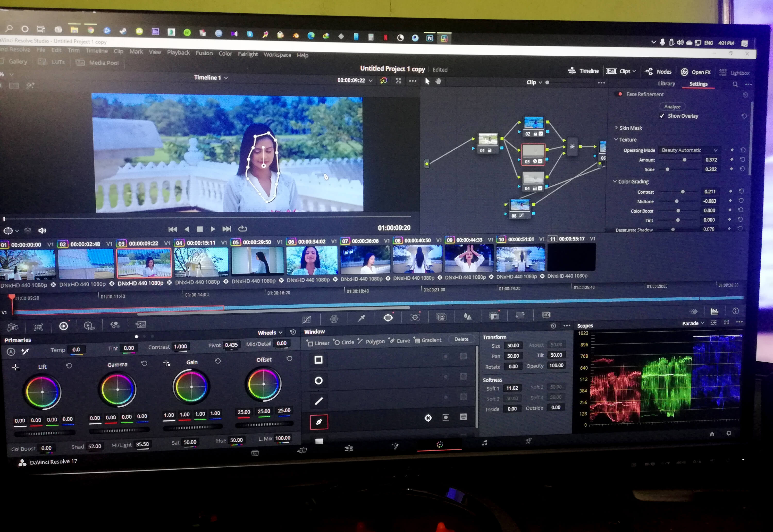Open the Tracker palette icon
773x532 pixels.
[415, 317]
